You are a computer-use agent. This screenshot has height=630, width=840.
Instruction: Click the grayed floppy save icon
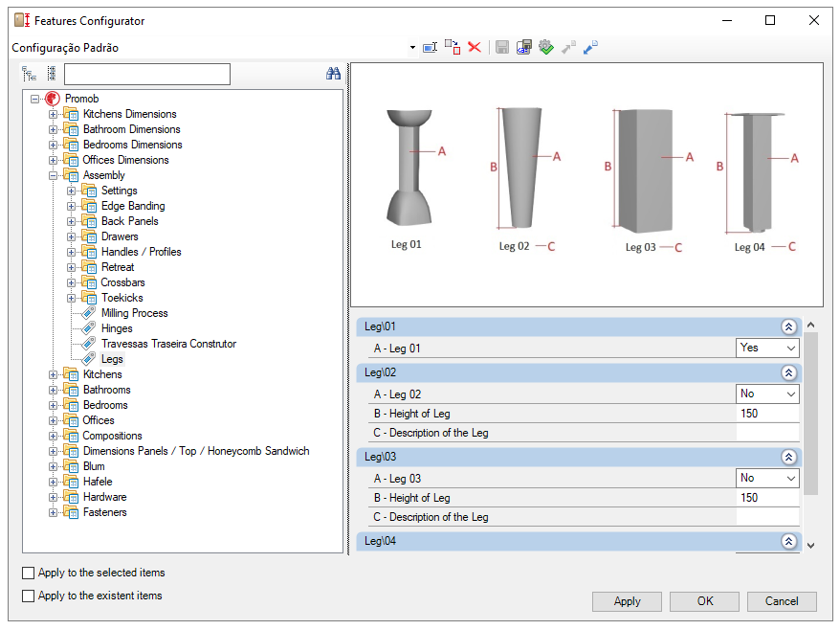[502, 47]
